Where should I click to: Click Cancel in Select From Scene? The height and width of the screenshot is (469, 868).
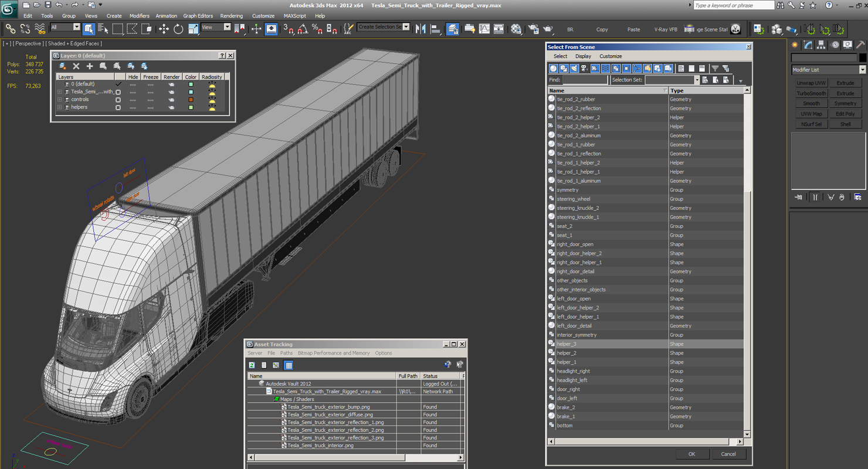tap(728, 454)
